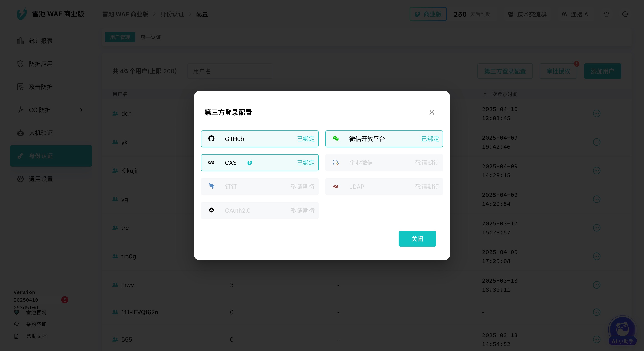Viewport: 644px width, 351px height.
Task: Click 雷池 WAF 商业版 in the breadcrumb
Action: pos(125,14)
